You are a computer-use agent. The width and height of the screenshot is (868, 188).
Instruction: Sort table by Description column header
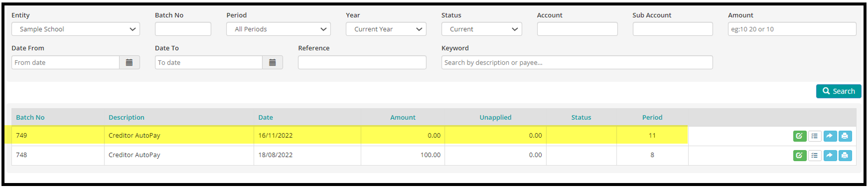click(127, 117)
